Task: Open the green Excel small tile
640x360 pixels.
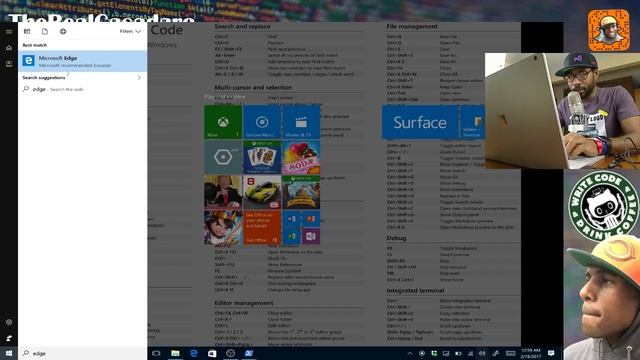Action: click(x=291, y=236)
